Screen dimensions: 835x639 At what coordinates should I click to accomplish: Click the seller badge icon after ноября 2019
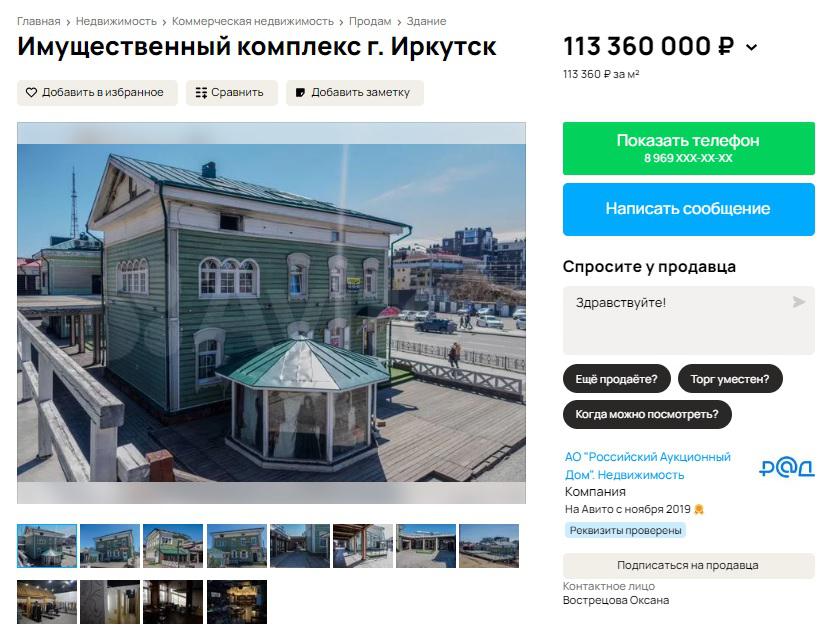pos(699,510)
